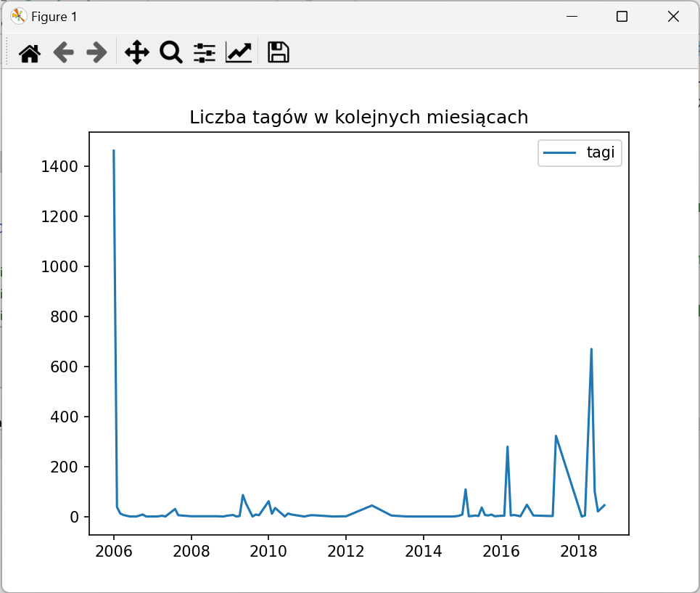
Task: Click the plot title 'Liczba tagów w kolejnych miesiącach'
Action: point(358,118)
